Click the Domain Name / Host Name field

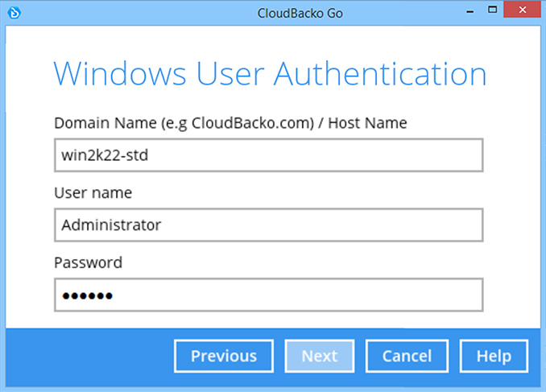[x=268, y=155]
